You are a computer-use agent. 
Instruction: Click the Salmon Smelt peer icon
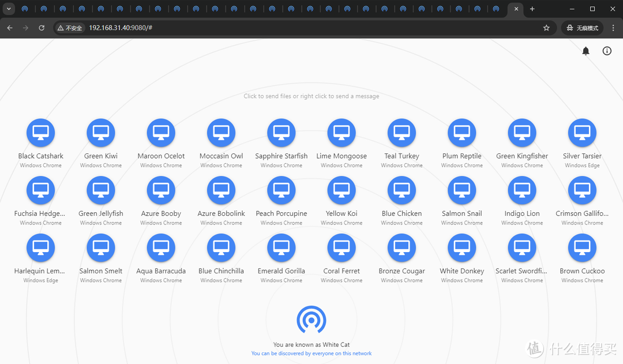coord(101,248)
